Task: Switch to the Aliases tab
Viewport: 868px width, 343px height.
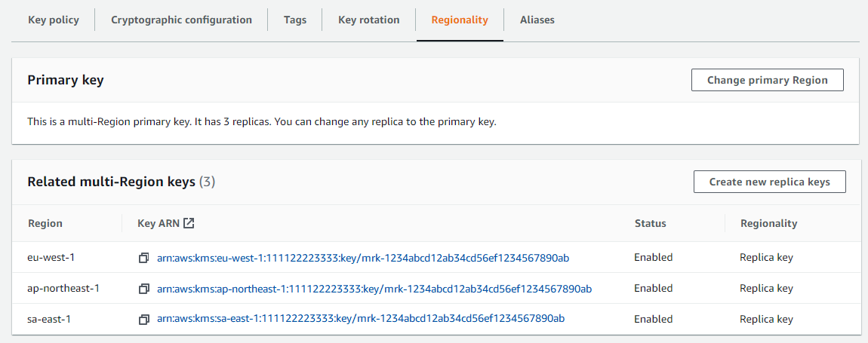Action: coord(537,20)
